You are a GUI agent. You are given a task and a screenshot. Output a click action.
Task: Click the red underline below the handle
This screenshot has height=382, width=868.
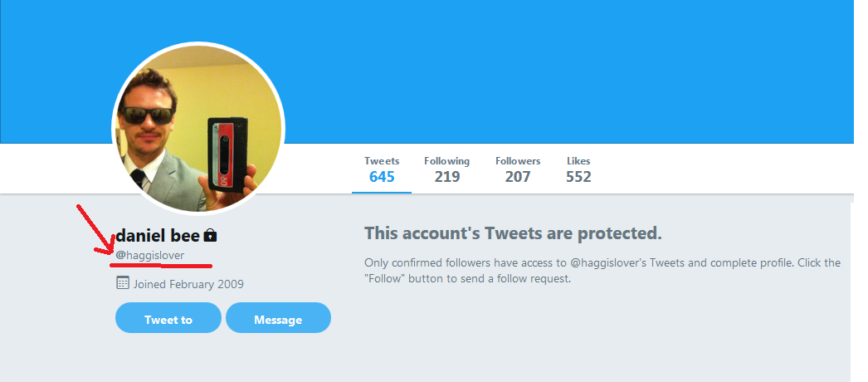pyautogui.click(x=160, y=267)
